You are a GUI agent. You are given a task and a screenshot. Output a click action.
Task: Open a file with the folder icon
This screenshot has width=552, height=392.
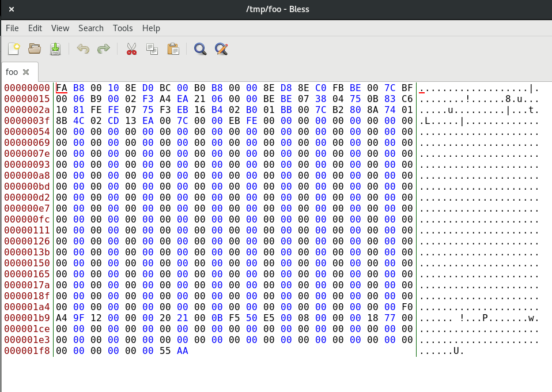(x=35, y=48)
